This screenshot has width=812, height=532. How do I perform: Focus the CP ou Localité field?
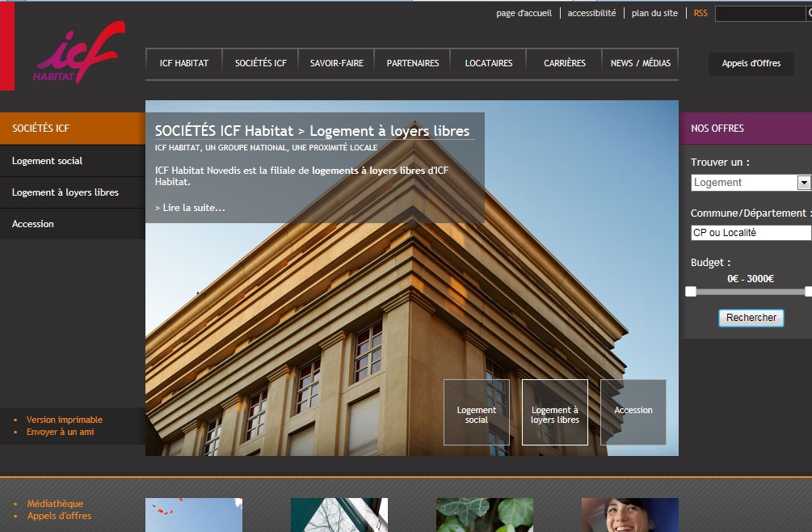pyautogui.click(x=751, y=233)
